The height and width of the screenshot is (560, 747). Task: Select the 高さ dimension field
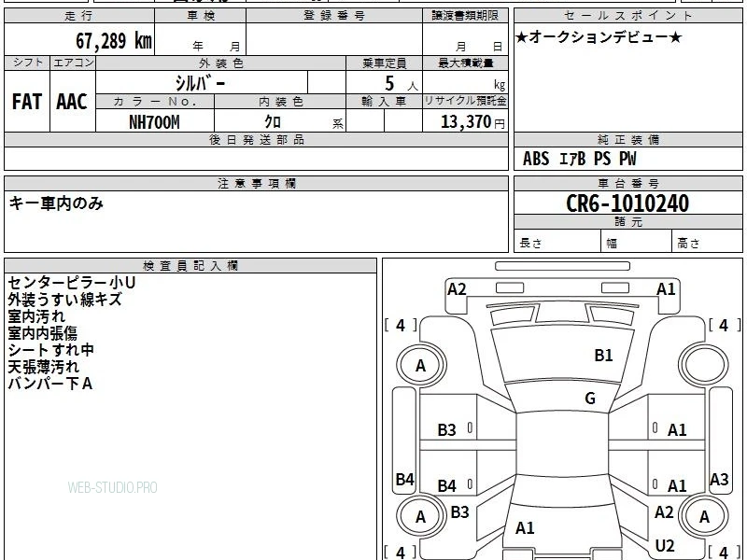(x=707, y=243)
